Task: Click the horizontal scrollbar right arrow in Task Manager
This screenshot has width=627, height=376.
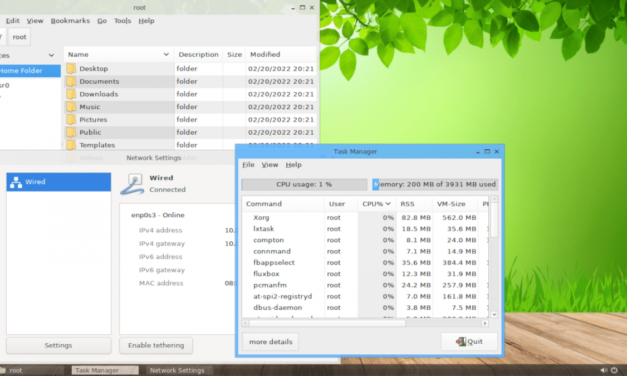Action: point(485,323)
